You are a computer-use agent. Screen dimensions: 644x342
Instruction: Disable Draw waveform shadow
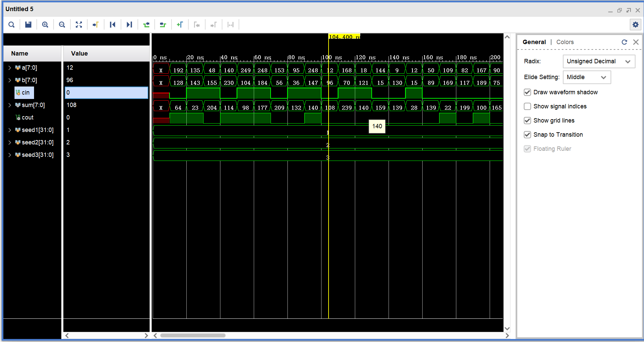[x=527, y=92]
